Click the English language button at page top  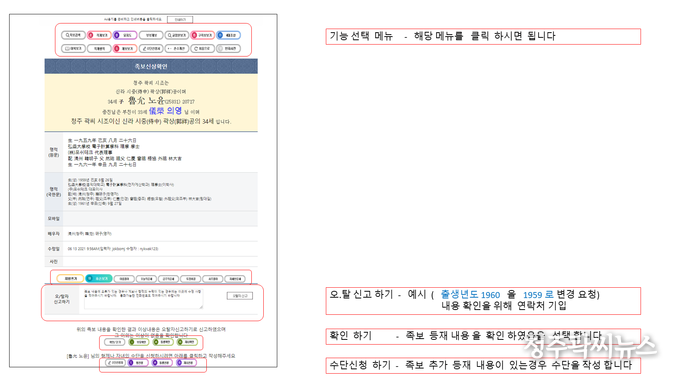180,20
